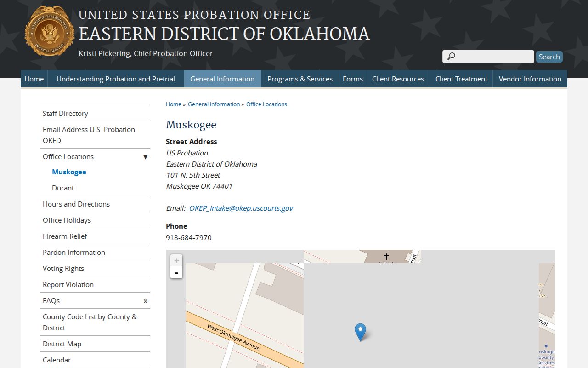
Task: Select the General Information tab
Action: [x=222, y=79]
